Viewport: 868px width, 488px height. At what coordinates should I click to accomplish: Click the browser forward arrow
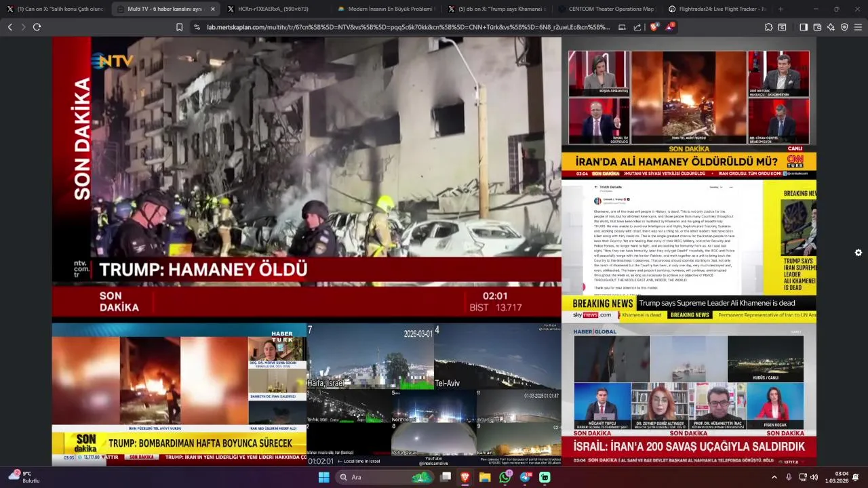coord(23,27)
